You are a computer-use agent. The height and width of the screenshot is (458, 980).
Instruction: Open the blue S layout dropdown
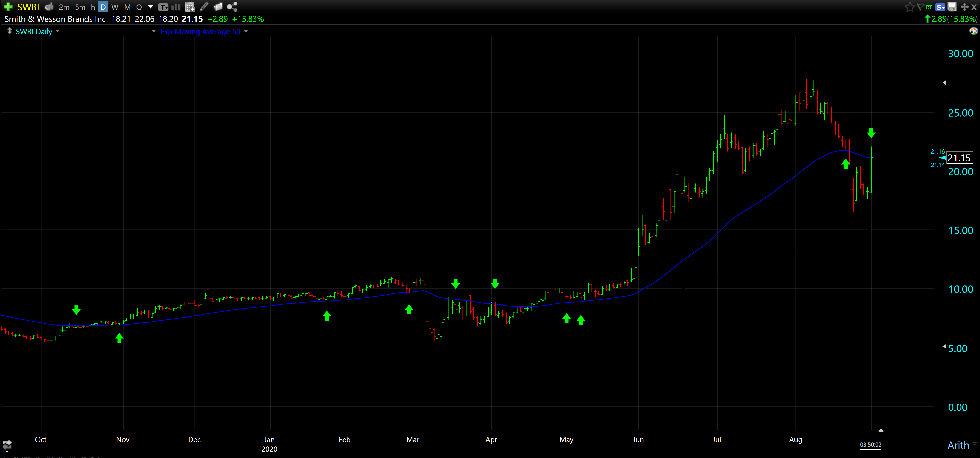coord(940,7)
